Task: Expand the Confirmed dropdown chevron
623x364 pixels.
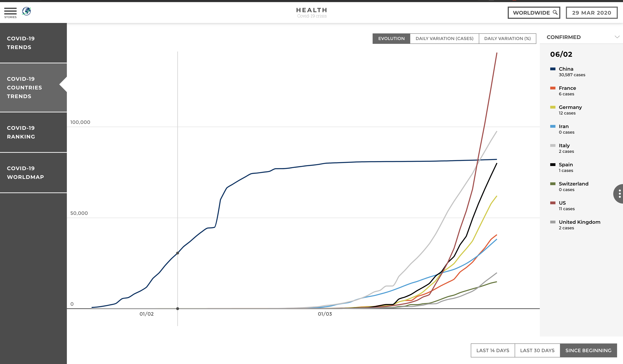Action: [x=617, y=37]
